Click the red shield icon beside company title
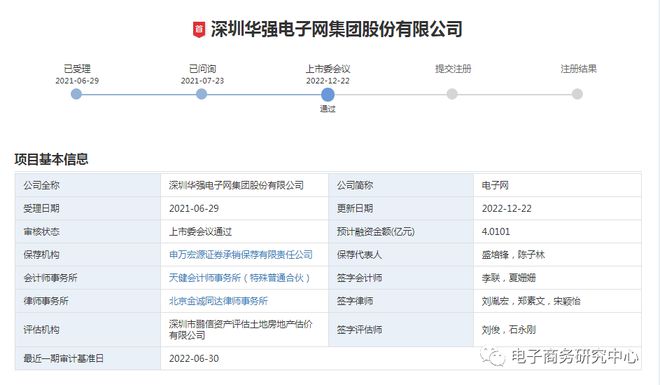 click(x=199, y=29)
